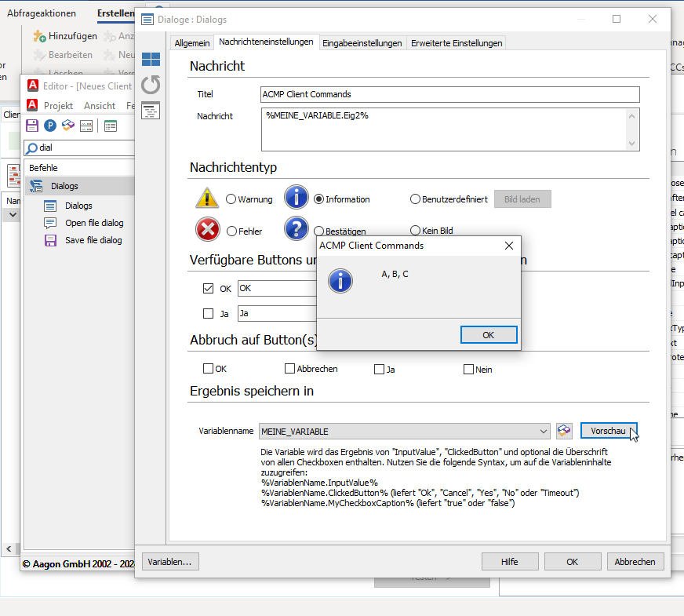Click the search magnifier icon
Screen dimensions: 684x616
coord(31,148)
